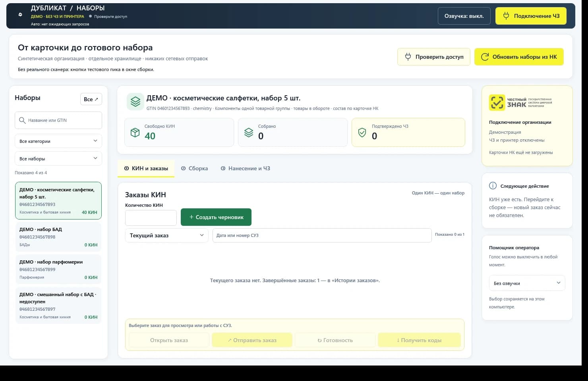
Task: Focus the Количество КИН input field
Action: pyautogui.click(x=151, y=218)
